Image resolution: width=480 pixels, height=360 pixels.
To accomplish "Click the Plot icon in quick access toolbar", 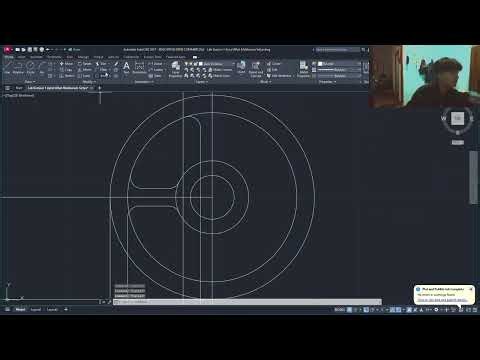I will [42, 50].
